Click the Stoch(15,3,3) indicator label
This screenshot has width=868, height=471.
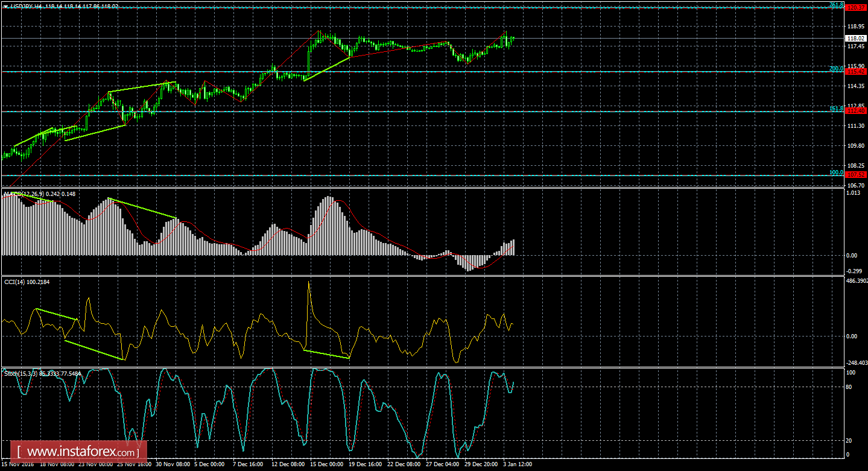click(x=23, y=374)
